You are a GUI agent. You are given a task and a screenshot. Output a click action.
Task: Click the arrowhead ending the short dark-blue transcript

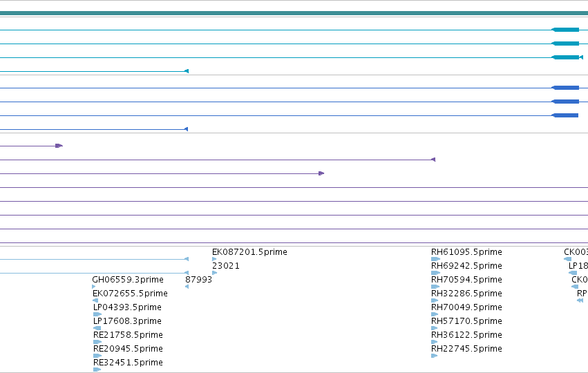[186, 129]
